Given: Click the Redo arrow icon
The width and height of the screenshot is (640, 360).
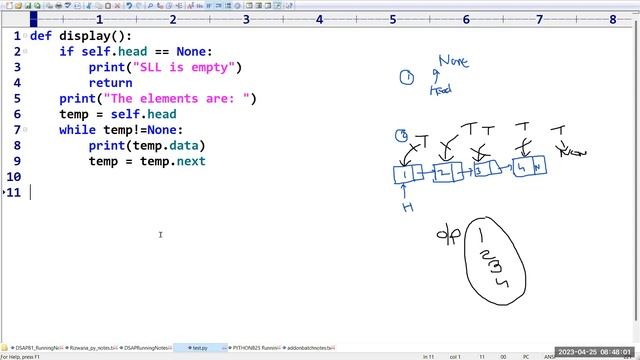Looking at the screenshot, I should click(139, 6).
